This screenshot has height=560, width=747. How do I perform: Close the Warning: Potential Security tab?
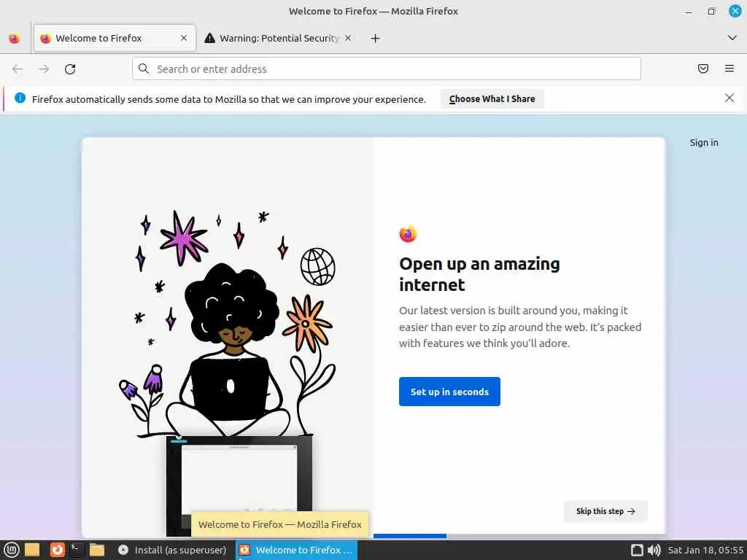[348, 38]
